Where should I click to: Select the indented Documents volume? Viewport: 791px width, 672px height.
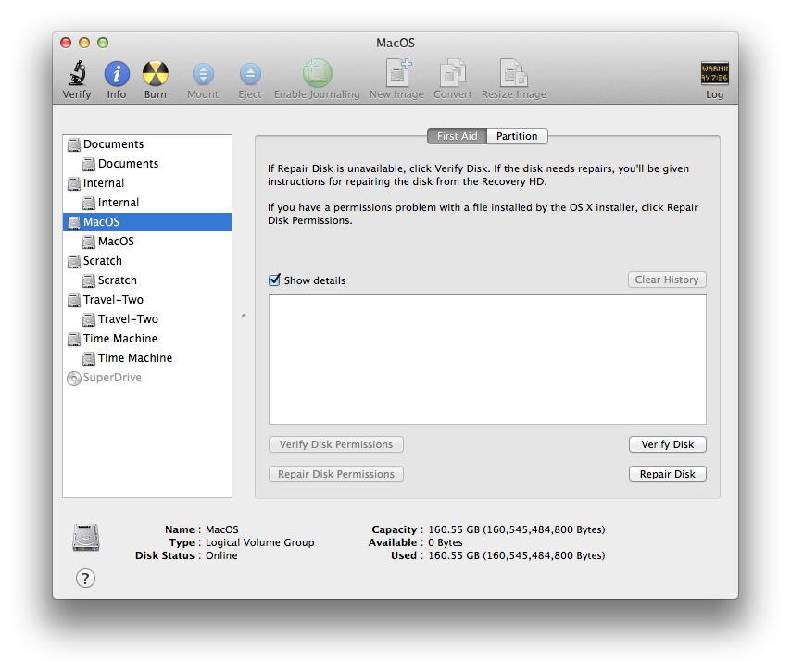147,164
